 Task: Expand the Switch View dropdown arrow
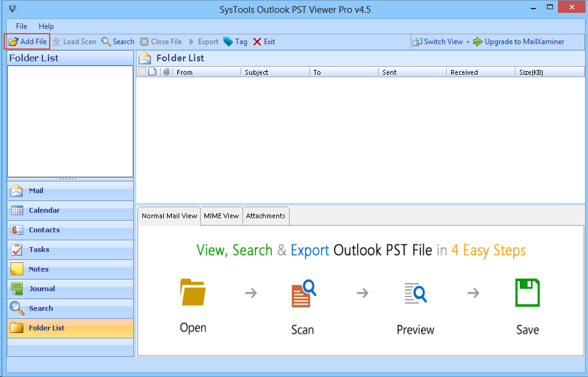[468, 42]
